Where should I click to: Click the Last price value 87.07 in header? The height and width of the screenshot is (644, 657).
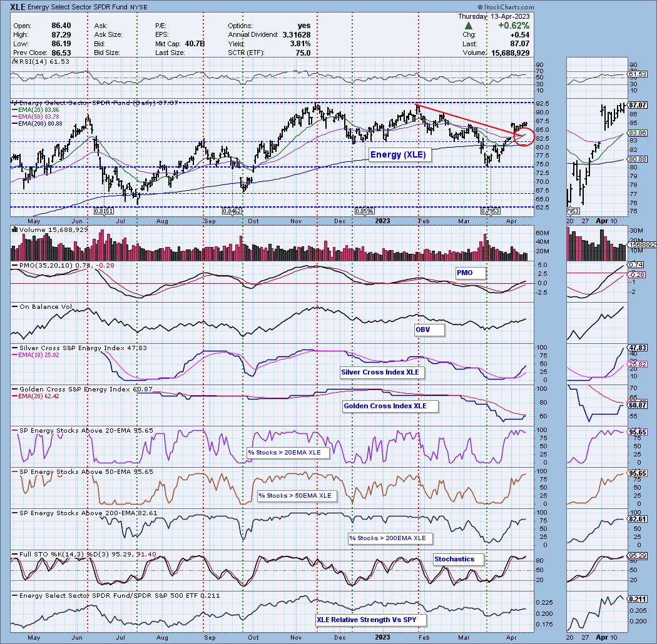pyautogui.click(x=519, y=44)
